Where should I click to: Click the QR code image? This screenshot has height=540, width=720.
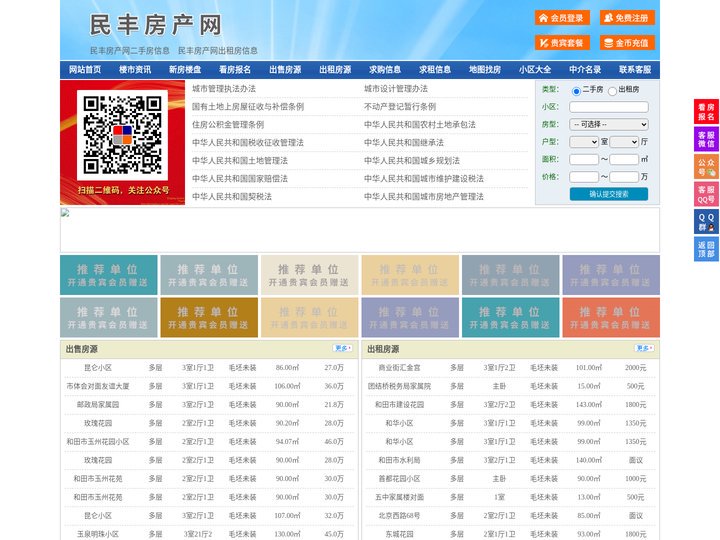pos(122,135)
